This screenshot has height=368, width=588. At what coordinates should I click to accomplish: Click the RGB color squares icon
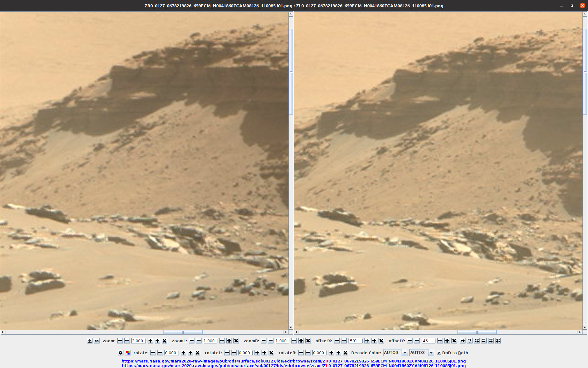click(128, 353)
